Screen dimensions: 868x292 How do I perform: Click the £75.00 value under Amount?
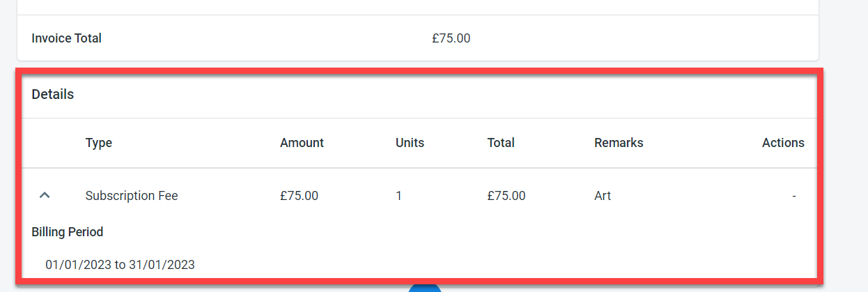(299, 196)
